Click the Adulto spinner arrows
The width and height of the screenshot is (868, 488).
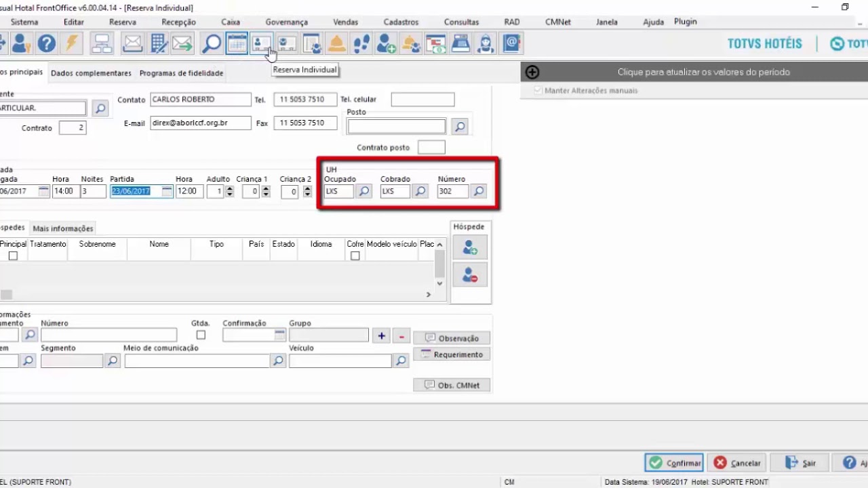[x=229, y=191]
